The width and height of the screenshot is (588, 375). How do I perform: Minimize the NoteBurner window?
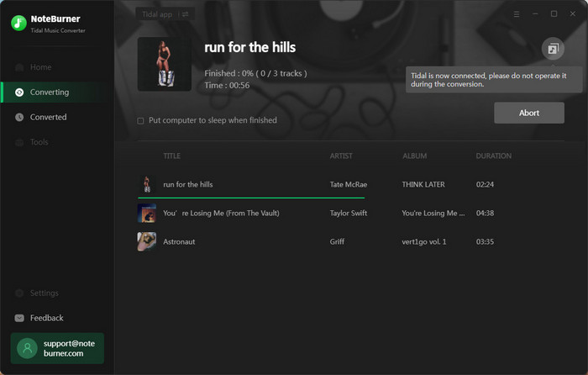click(535, 14)
